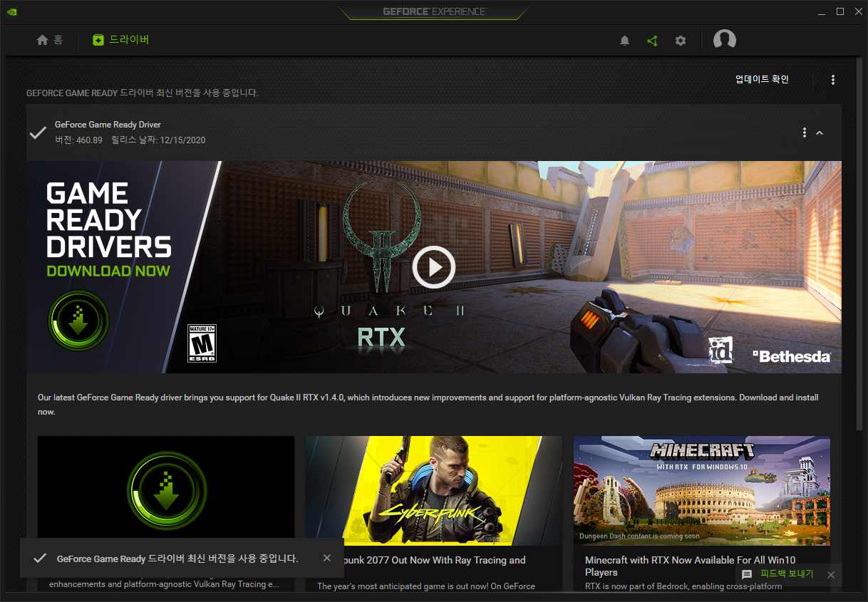Click the vertical scrollbar thumb
The image size is (868, 602).
(859, 242)
